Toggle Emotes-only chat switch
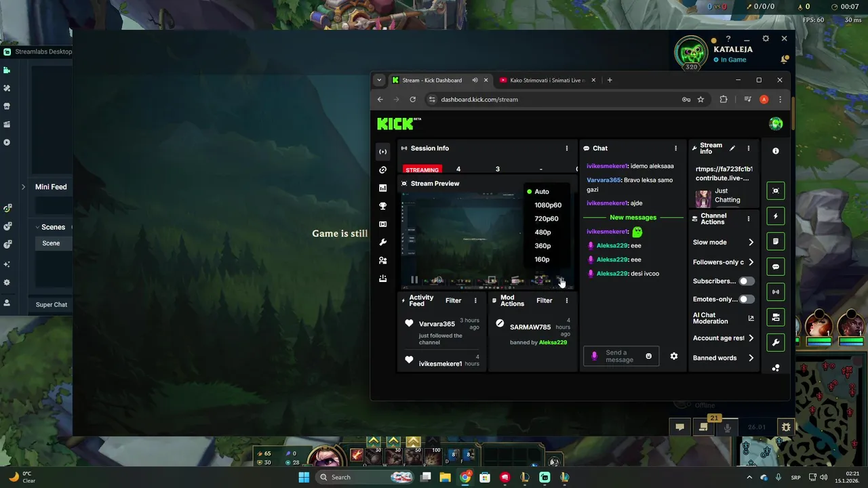Viewport: 868px width, 488px height. (x=746, y=299)
